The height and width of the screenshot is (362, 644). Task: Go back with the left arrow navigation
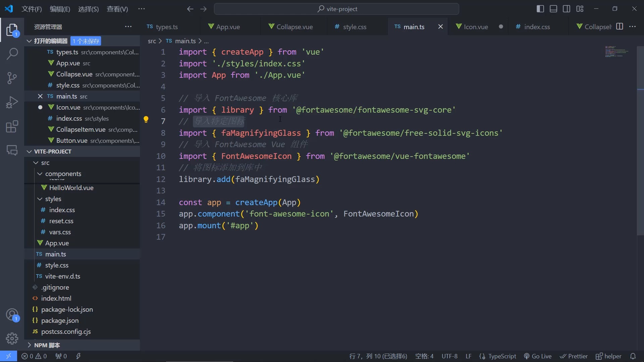click(x=190, y=9)
